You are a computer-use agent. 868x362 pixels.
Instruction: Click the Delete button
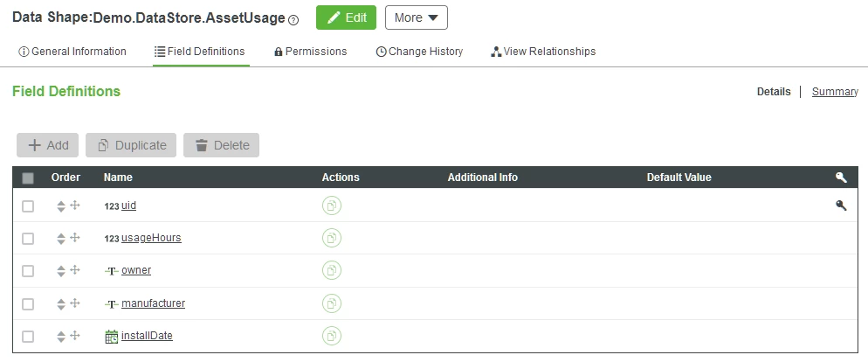222,145
